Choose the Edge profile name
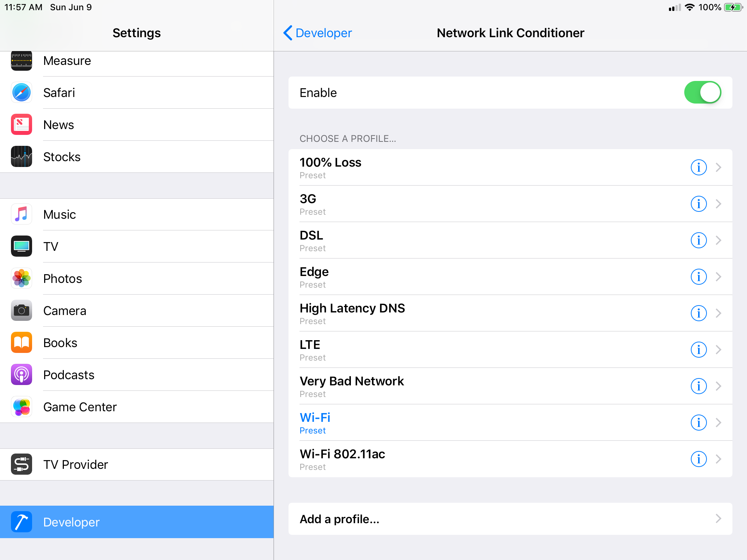The width and height of the screenshot is (747, 560). click(x=314, y=272)
